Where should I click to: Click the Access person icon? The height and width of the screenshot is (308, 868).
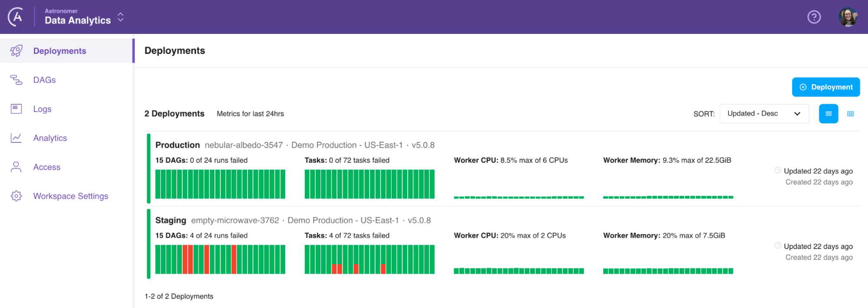pyautogui.click(x=17, y=167)
